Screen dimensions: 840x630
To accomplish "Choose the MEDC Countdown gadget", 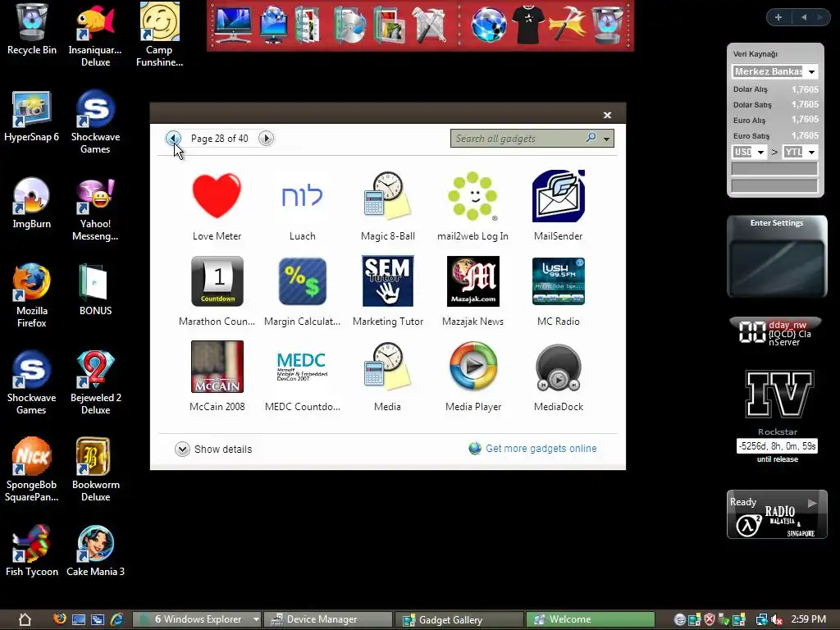I will click(302, 377).
